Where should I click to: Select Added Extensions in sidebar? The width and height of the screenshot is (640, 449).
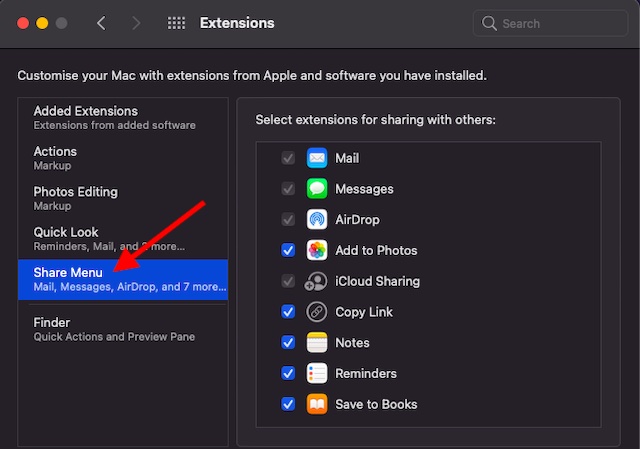click(123, 118)
